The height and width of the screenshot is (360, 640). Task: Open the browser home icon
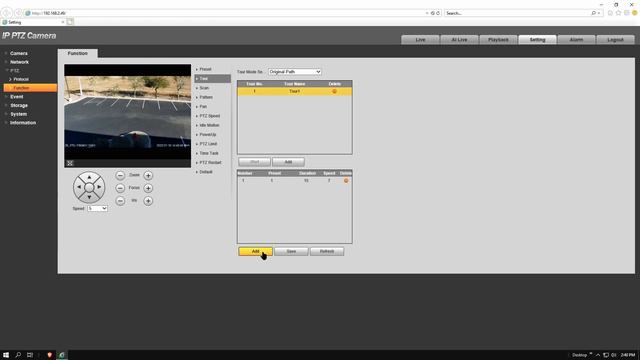click(610, 13)
